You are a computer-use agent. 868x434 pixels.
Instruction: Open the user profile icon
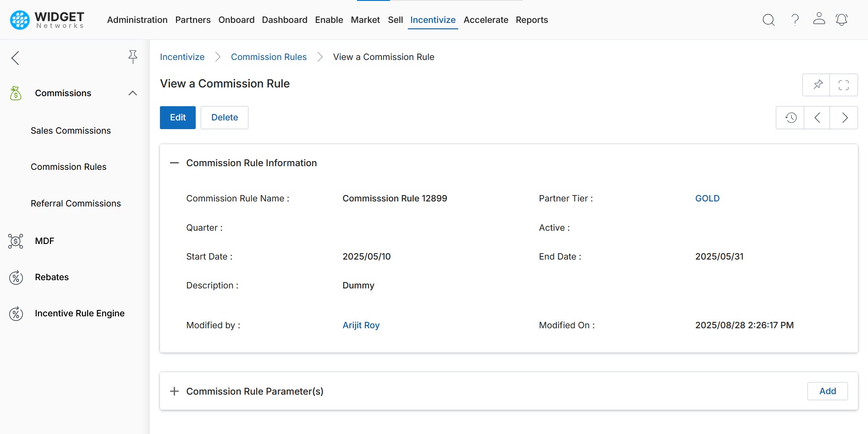819,19
